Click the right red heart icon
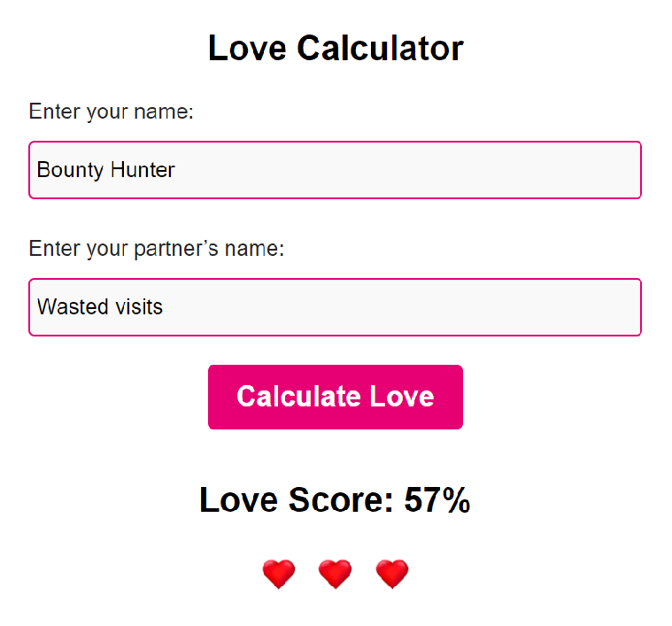Viewport: 672px width, 626px height. pyautogui.click(x=391, y=575)
